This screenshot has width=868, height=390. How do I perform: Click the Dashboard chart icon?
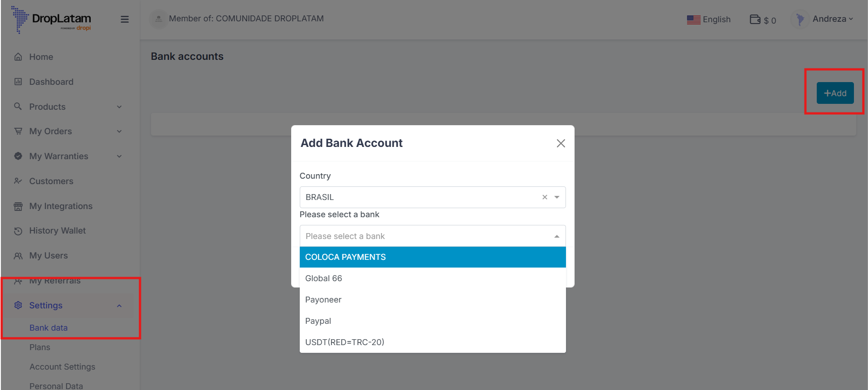[18, 82]
